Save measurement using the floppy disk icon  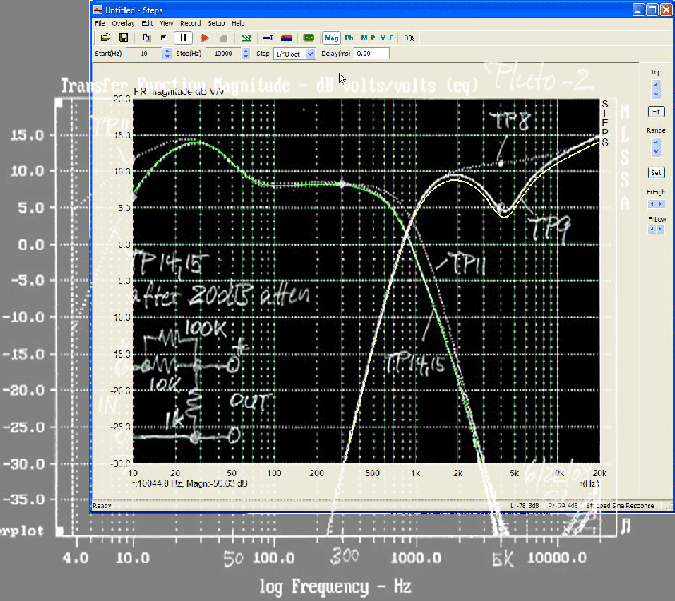[x=124, y=38]
